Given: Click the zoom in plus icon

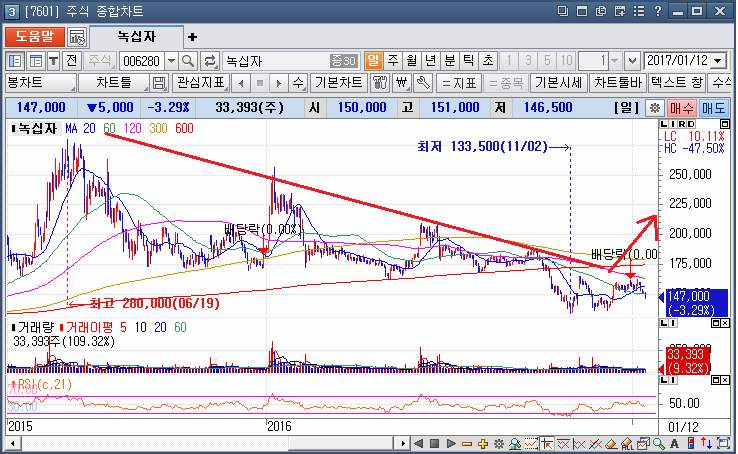Looking at the screenshot, I should pos(482,444).
